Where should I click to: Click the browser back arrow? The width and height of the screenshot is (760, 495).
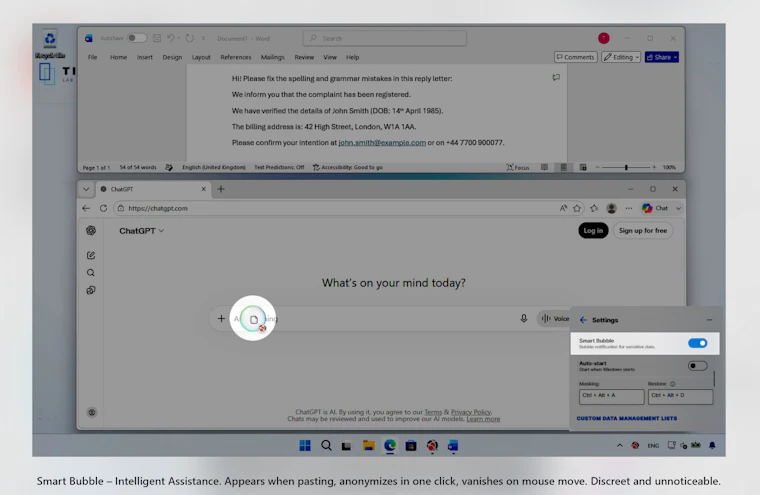point(86,208)
